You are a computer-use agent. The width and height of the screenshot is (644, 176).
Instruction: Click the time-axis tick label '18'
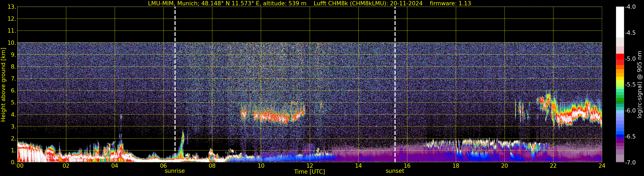[456, 166]
